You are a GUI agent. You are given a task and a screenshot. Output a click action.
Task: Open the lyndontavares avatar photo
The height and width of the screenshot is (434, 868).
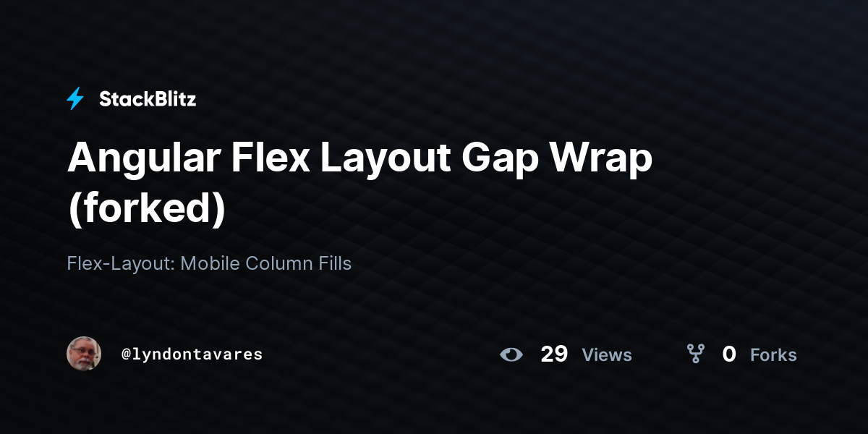[84, 354]
